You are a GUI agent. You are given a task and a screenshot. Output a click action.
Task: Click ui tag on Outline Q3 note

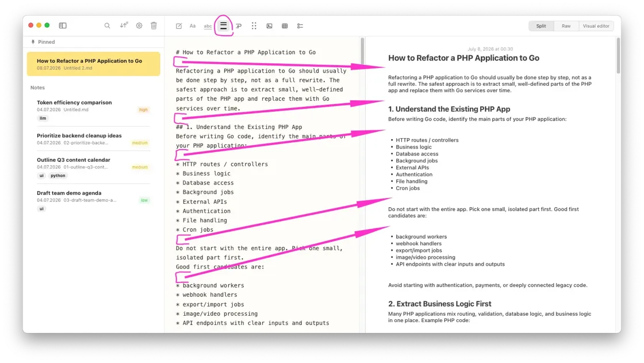(x=41, y=175)
